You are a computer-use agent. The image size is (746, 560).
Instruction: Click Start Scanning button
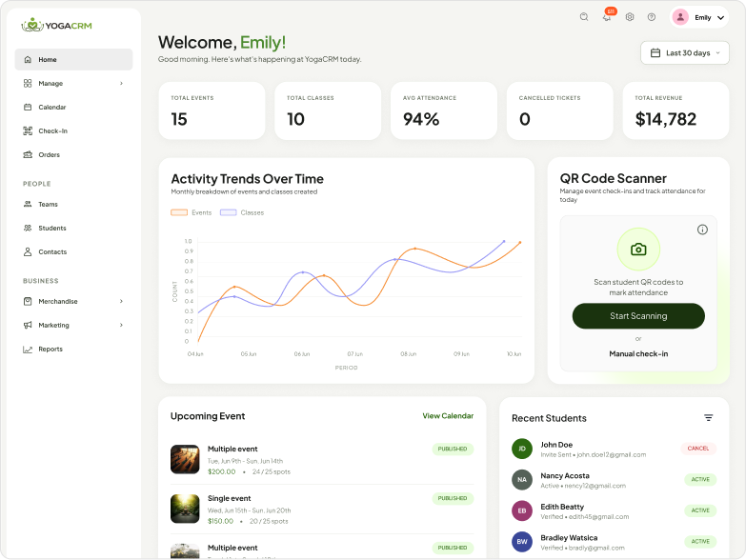tap(638, 316)
